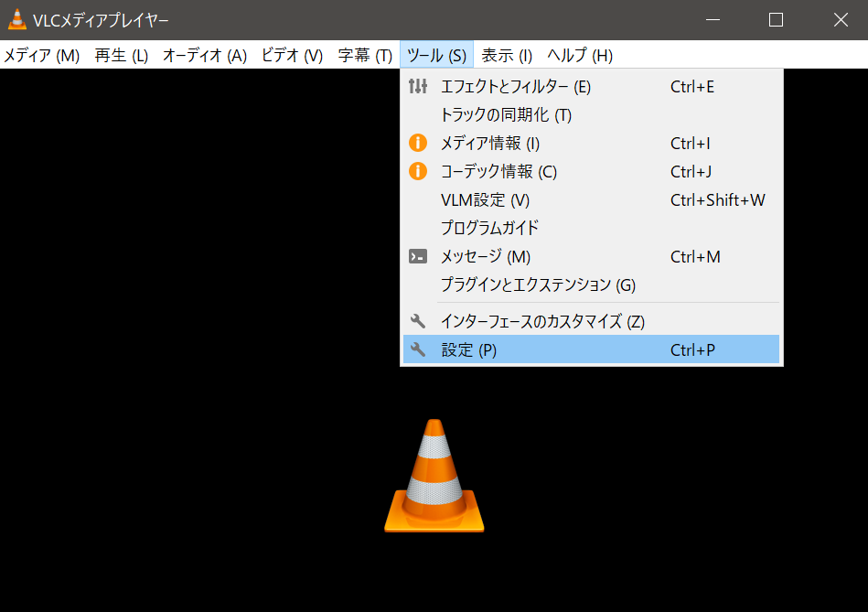Click the Messages terminal icon
This screenshot has width=868, height=612.
coord(418,256)
